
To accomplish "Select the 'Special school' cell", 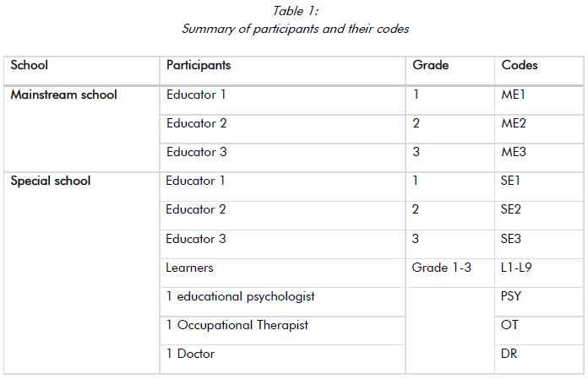I will [x=51, y=181].
